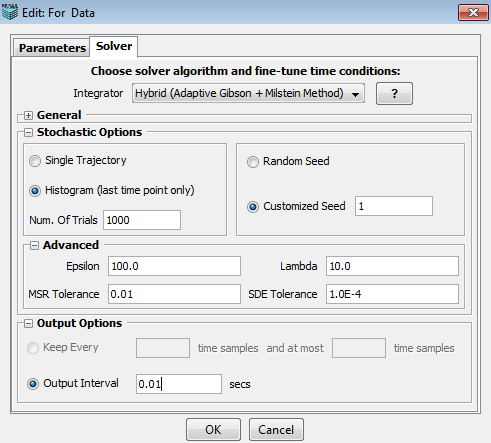The width and height of the screenshot is (491, 443).
Task: Select the Single Trajectory radio button
Action: tap(35, 161)
